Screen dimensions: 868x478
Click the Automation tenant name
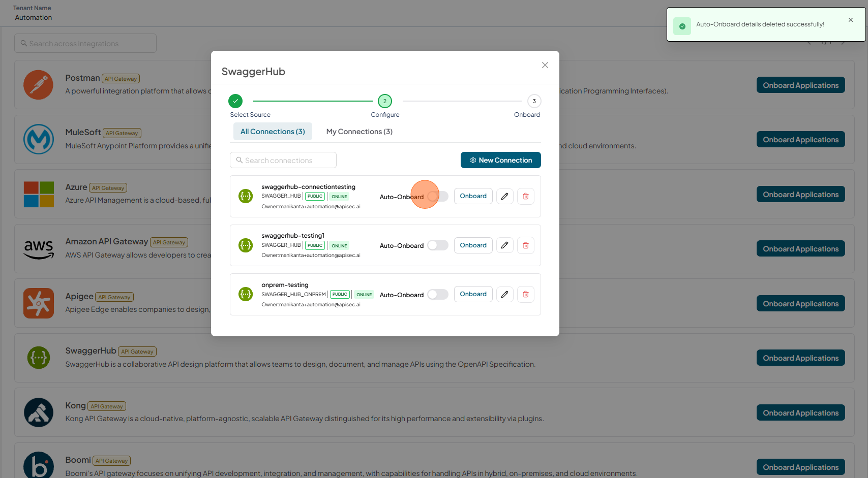34,17
